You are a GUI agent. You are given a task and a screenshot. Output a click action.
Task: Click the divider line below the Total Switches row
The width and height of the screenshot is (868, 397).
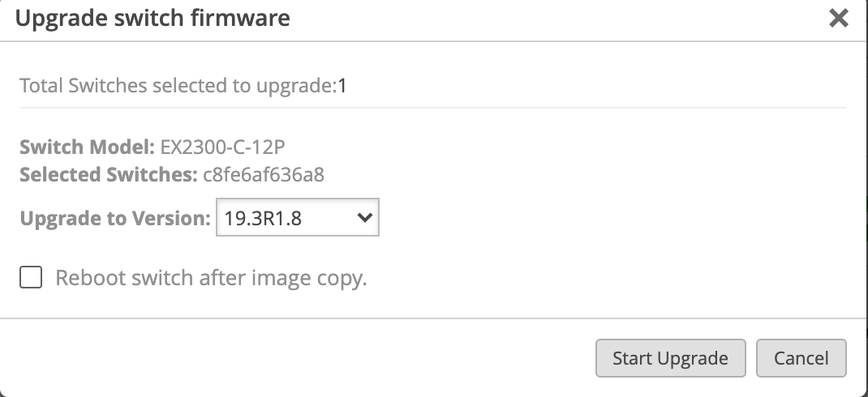[x=433, y=108]
